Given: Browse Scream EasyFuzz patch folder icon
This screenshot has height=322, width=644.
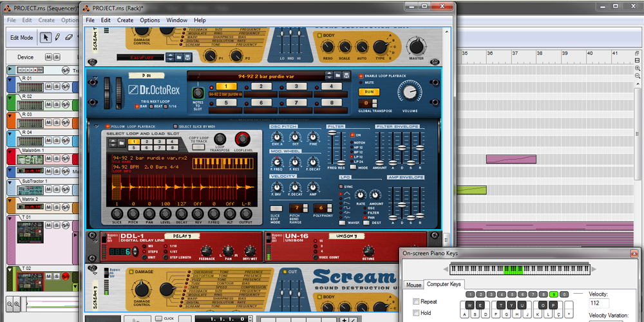Looking at the screenshot, I should 179,57.
